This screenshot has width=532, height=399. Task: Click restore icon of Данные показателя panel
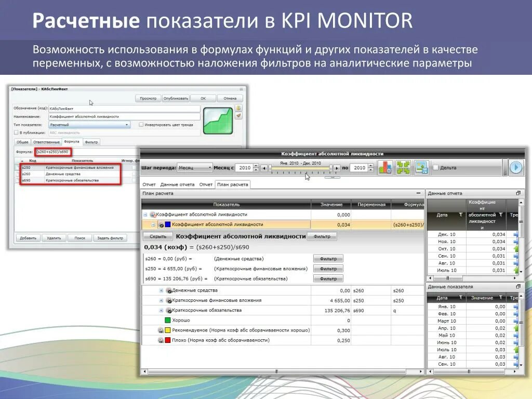518,287
